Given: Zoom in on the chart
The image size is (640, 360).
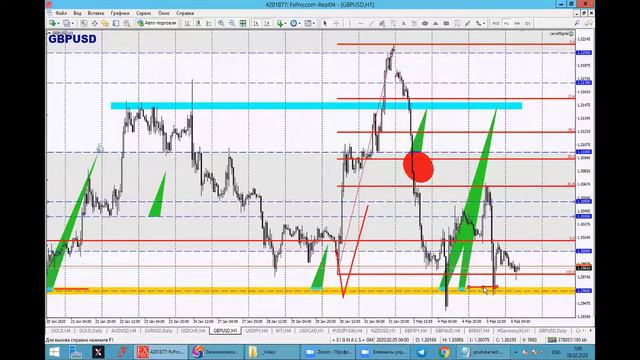Looking at the screenshot, I should coord(220,23).
